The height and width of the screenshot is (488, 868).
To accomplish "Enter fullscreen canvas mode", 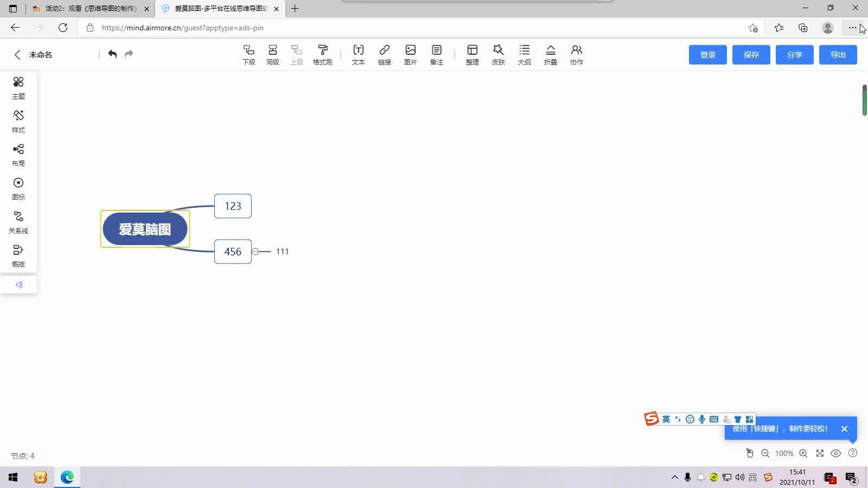I will click(820, 453).
